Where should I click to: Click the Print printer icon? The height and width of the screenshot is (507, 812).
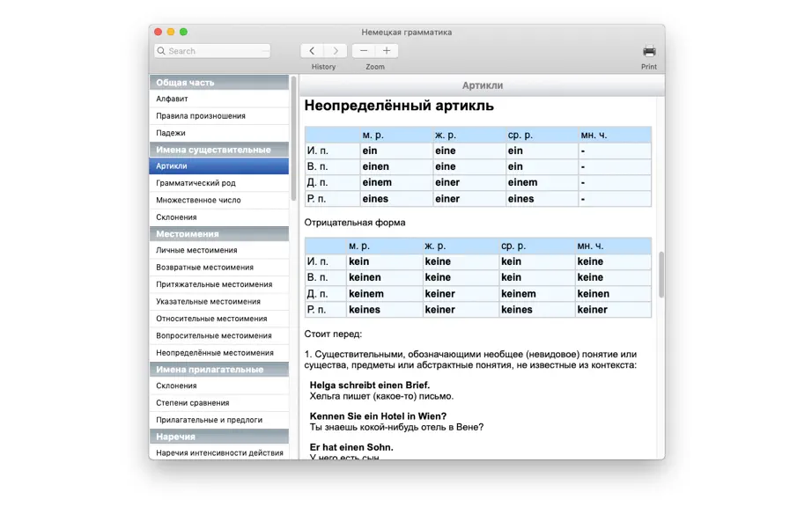click(649, 51)
